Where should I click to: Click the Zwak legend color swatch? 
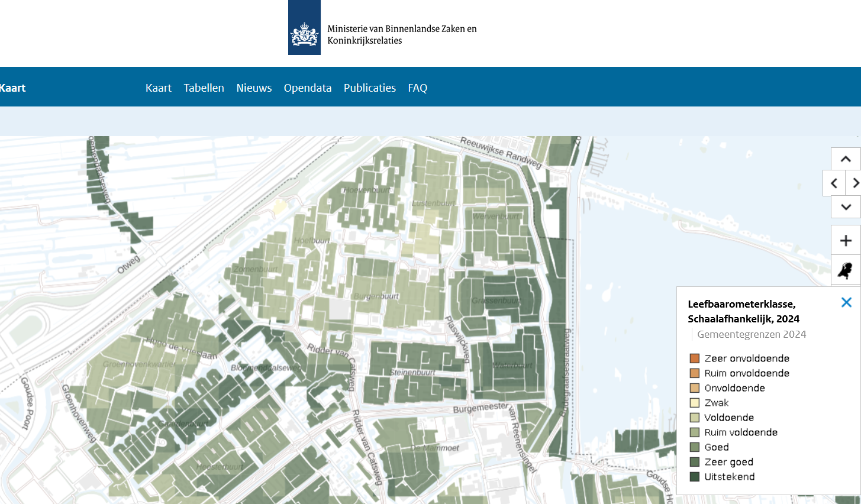pyautogui.click(x=695, y=403)
